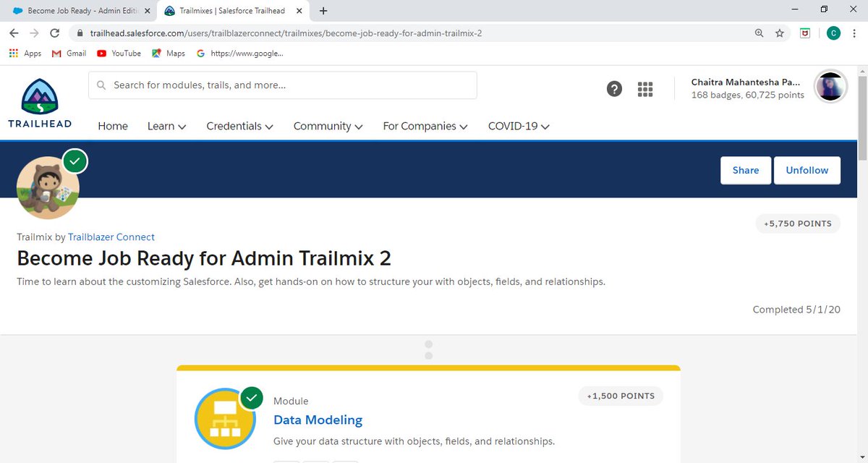Close the Become Job Ready tab
Viewport: 868px width, 463px height.
[x=148, y=11]
